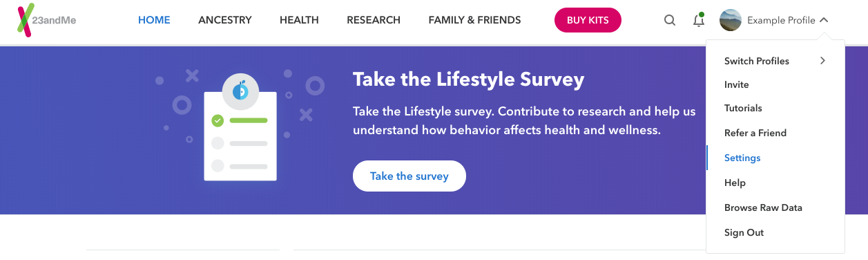Open the HEALTH navigation menu
The image size is (868, 260).
pos(299,20)
